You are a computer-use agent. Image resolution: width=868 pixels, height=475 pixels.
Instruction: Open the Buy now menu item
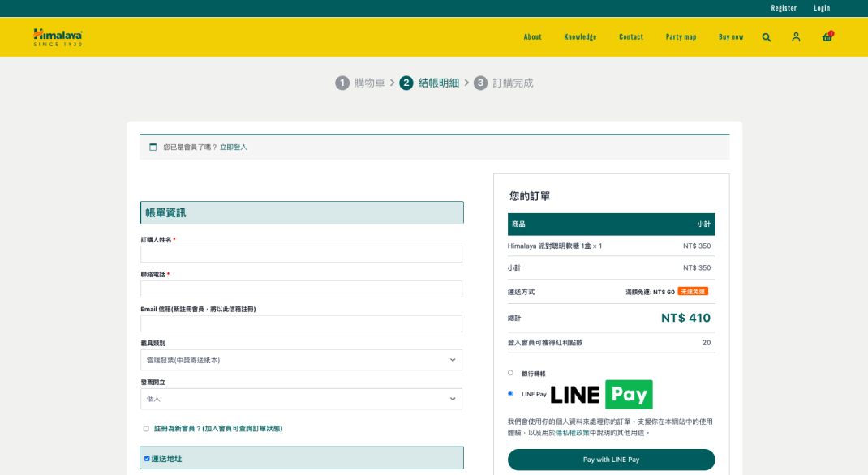[731, 37]
